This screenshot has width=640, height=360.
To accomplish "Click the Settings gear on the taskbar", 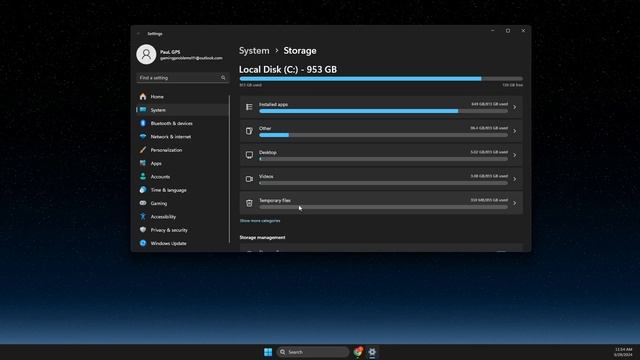I will click(372, 352).
